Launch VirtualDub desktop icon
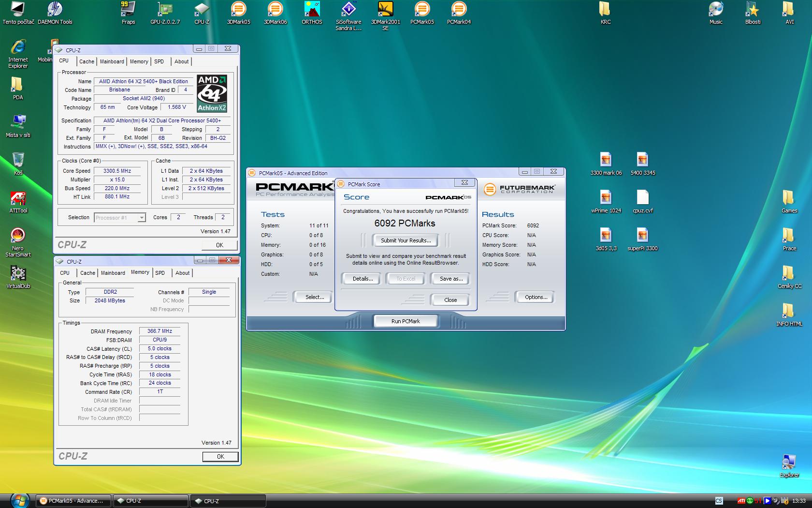The width and height of the screenshot is (812, 508). [18, 277]
